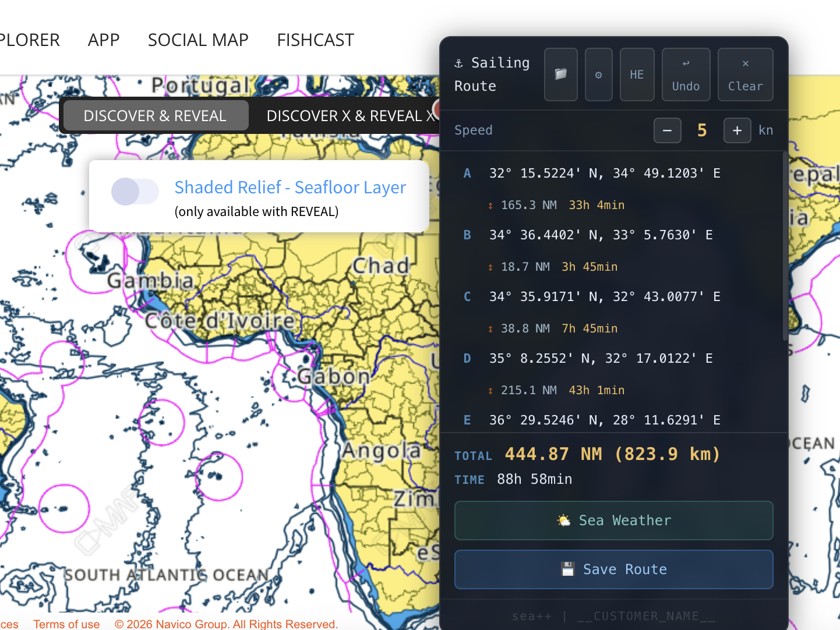
Task: Toggle Shaded Relief Seafloor Layer switch
Action: [x=135, y=192]
